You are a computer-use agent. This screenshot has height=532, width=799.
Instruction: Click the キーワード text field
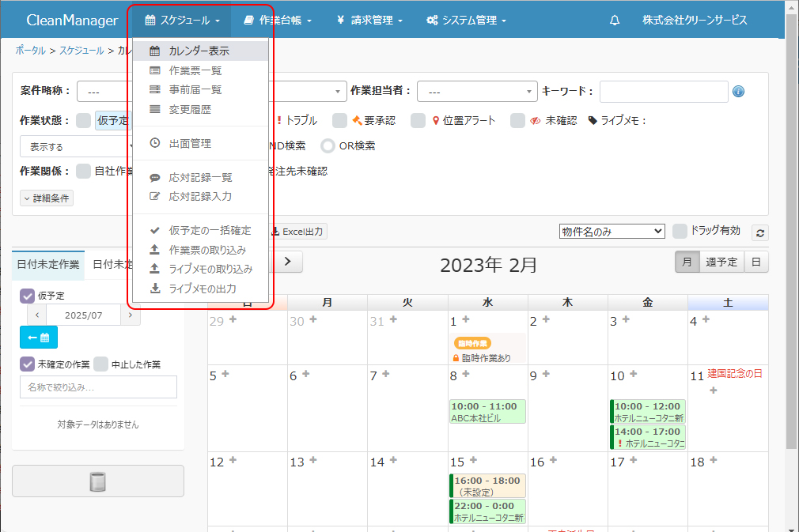pyautogui.click(x=663, y=92)
